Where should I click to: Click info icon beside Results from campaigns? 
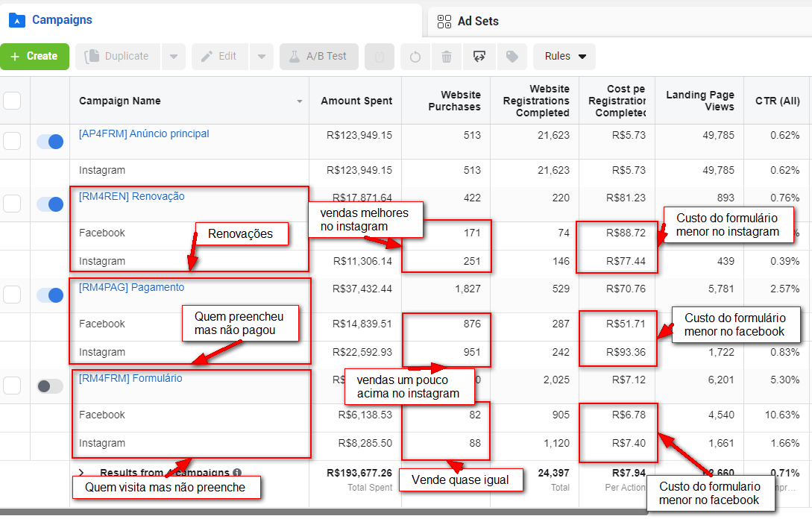tap(236, 473)
